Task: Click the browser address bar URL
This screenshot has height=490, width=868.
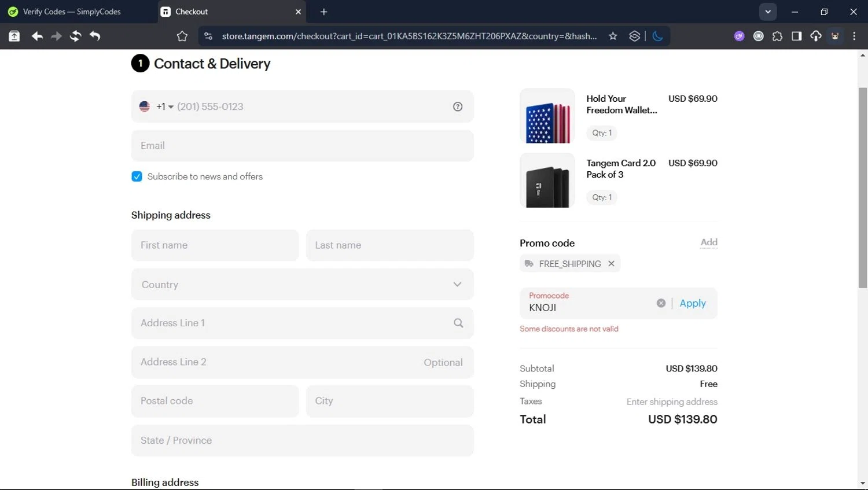Action: click(x=409, y=36)
